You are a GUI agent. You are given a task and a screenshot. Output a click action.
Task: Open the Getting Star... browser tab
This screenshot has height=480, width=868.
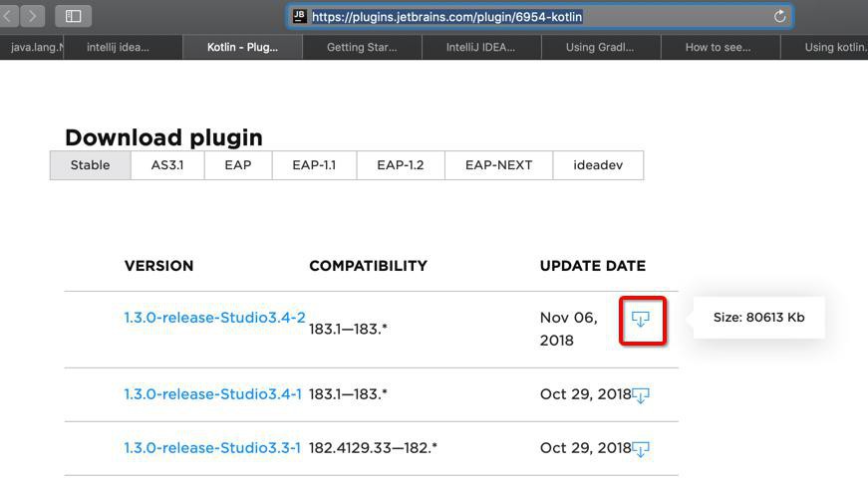pyautogui.click(x=362, y=48)
